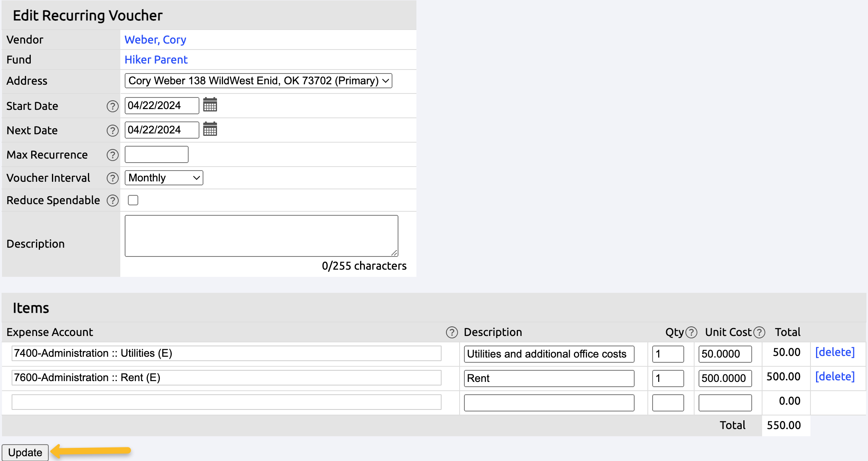The height and width of the screenshot is (461, 868).
Task: Open the Weber, Cory vendor link
Action: pyautogui.click(x=155, y=40)
